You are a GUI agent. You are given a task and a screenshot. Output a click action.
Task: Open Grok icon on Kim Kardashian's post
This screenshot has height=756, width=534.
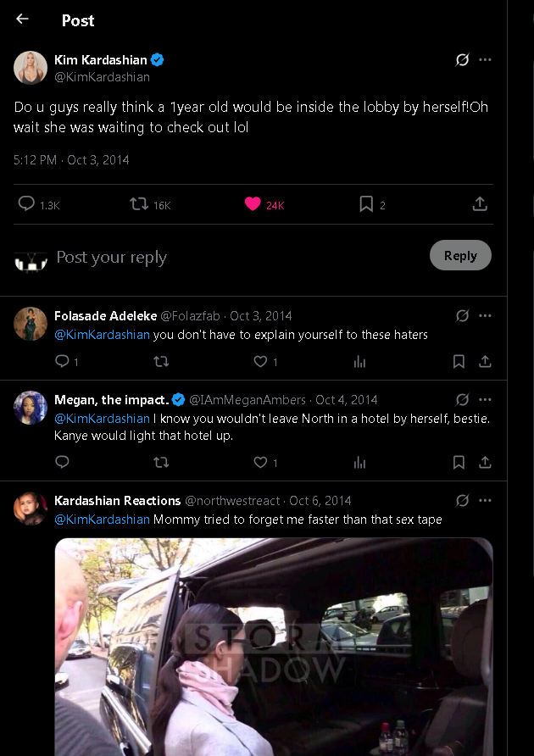462,60
